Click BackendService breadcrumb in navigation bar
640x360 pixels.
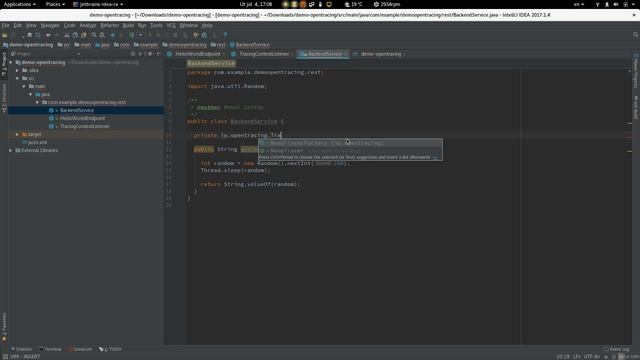[x=250, y=45]
